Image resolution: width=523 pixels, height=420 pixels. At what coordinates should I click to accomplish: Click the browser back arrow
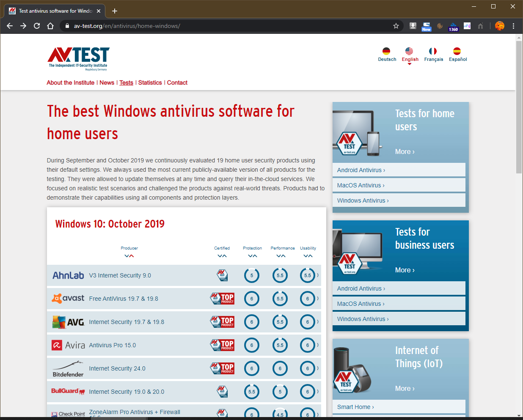10,26
